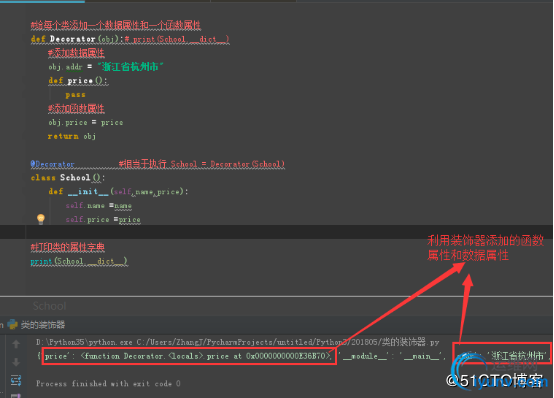554x398 pixels.
Task: Select the 类的装饰器 run tab
Action: [43, 324]
